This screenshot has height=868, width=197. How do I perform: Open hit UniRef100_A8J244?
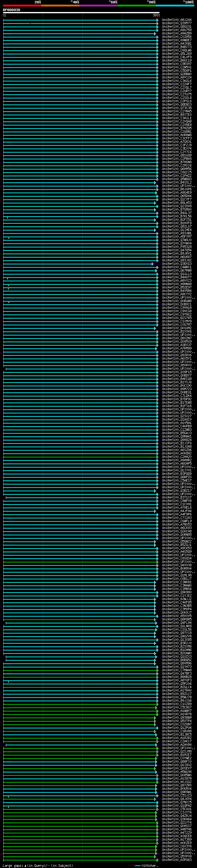click(x=177, y=20)
